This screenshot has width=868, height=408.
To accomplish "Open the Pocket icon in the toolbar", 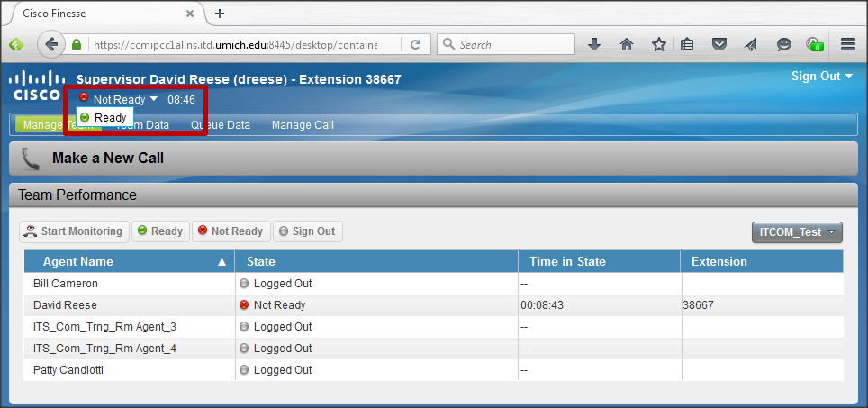I will 719,44.
